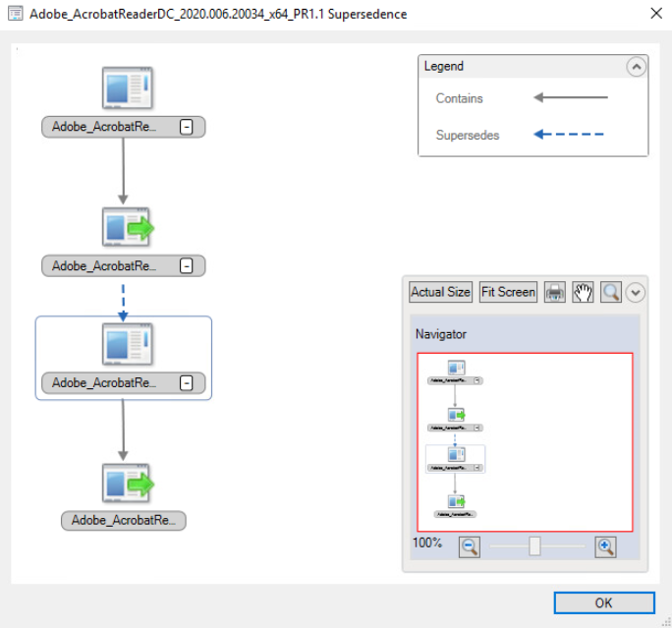Click the Fit Screen button
The height and width of the screenshot is (628, 672).
508,292
